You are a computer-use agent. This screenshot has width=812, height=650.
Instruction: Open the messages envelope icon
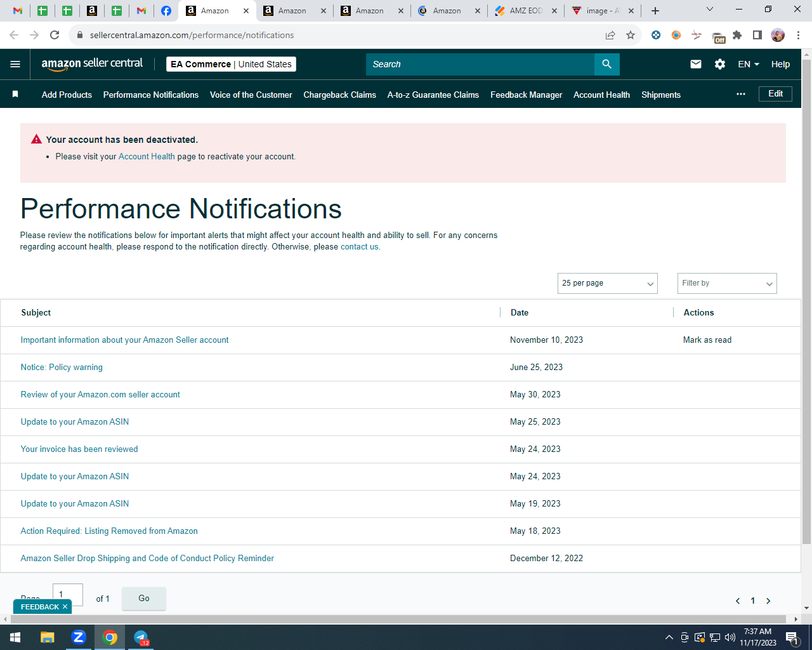(x=696, y=64)
